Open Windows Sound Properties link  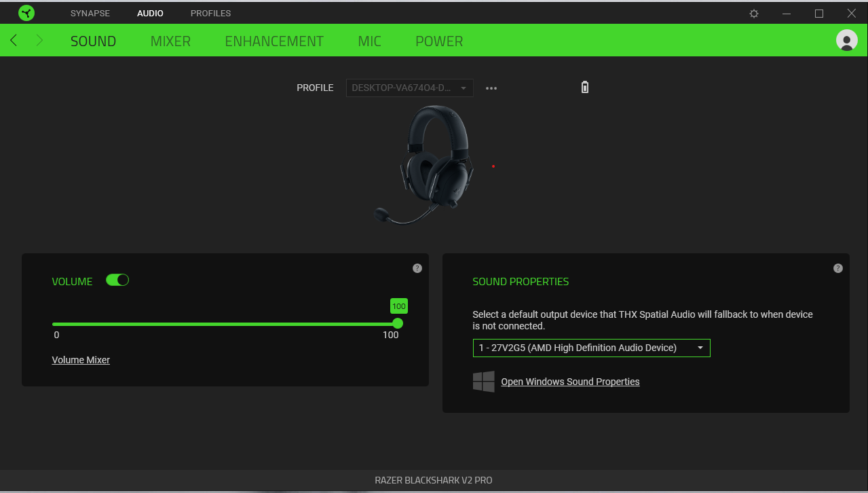[x=570, y=382]
